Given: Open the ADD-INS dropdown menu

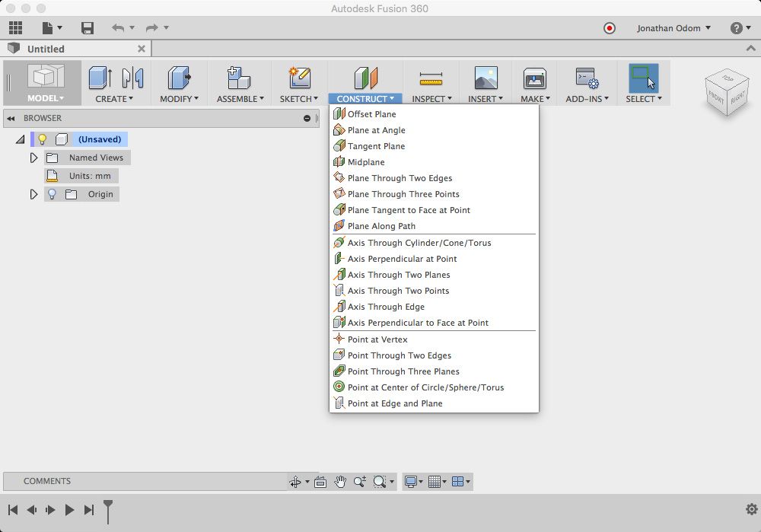Looking at the screenshot, I should 587,98.
